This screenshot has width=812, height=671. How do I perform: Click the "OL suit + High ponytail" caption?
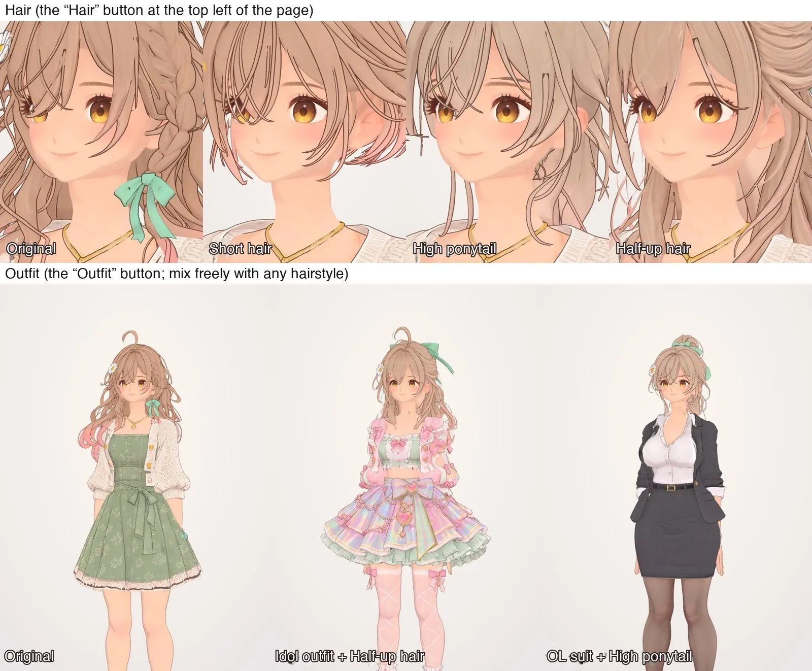(x=619, y=656)
